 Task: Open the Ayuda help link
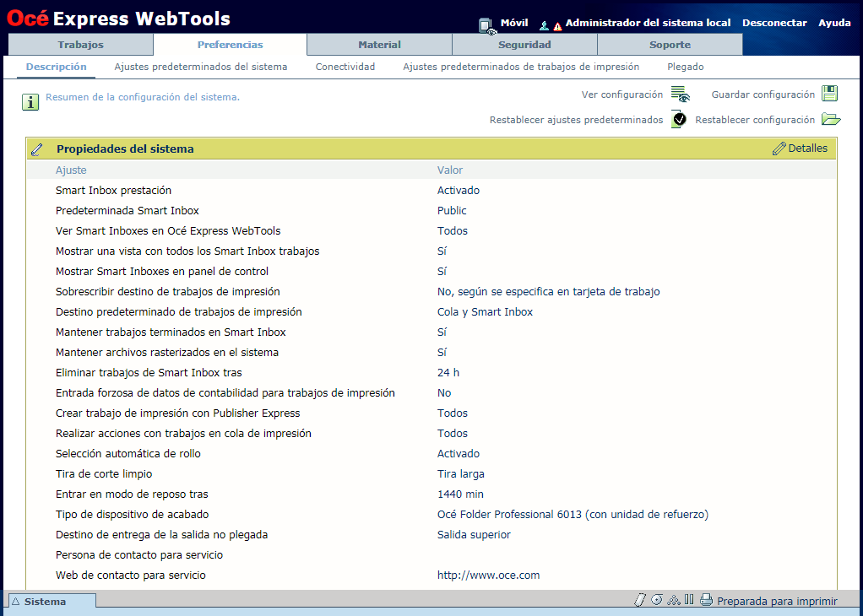tap(834, 23)
